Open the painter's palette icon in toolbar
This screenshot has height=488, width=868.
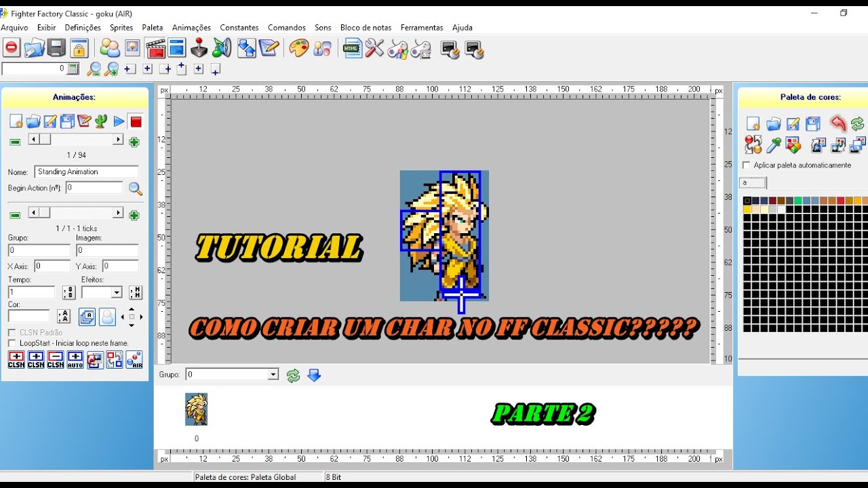[x=298, y=48]
